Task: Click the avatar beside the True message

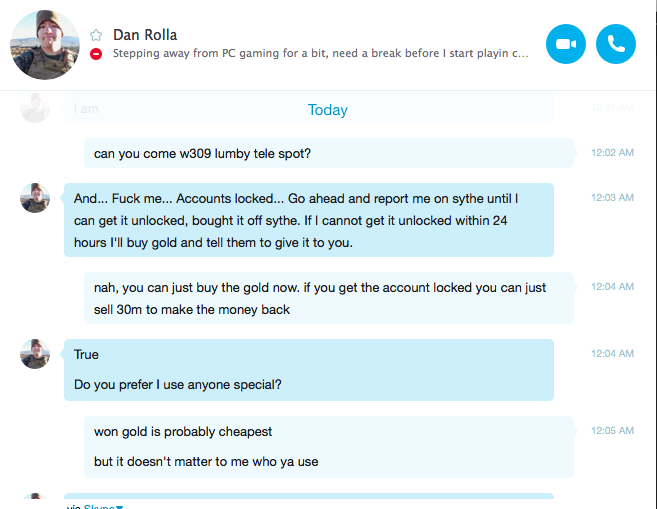Action: click(35, 354)
